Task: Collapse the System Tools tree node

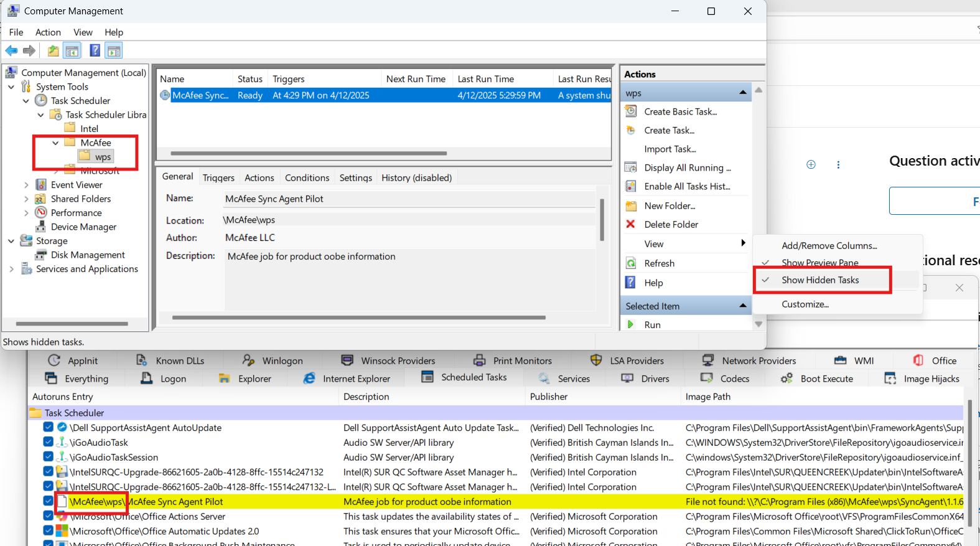Action: coord(11,87)
